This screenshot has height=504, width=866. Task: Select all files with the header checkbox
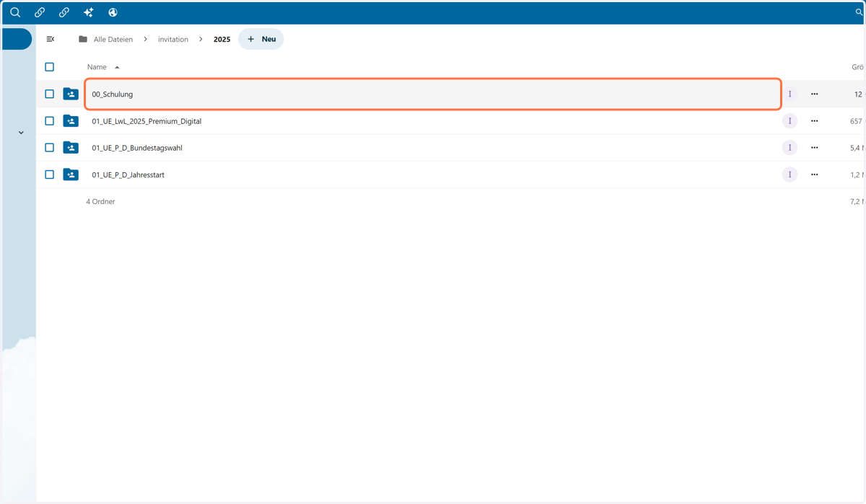49,67
